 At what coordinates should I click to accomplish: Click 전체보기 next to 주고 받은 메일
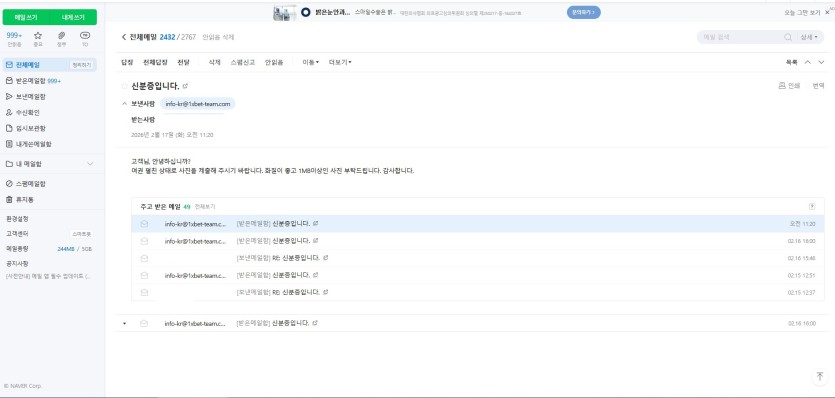205,206
